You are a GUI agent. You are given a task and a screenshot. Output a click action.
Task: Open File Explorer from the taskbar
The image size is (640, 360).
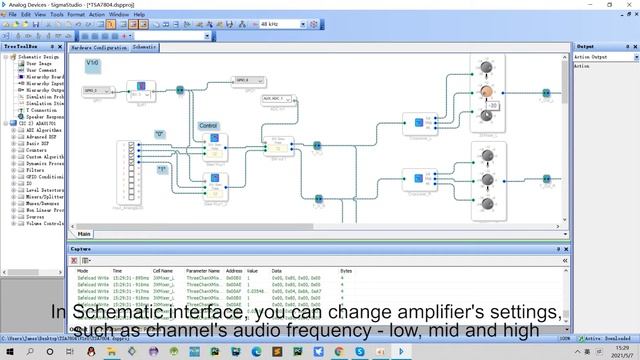click(x=111, y=351)
